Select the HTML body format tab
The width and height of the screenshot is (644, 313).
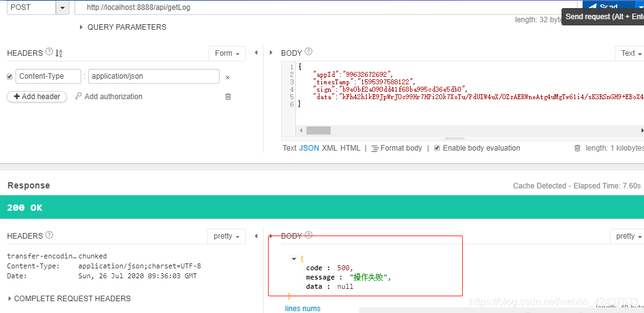pyautogui.click(x=350, y=148)
